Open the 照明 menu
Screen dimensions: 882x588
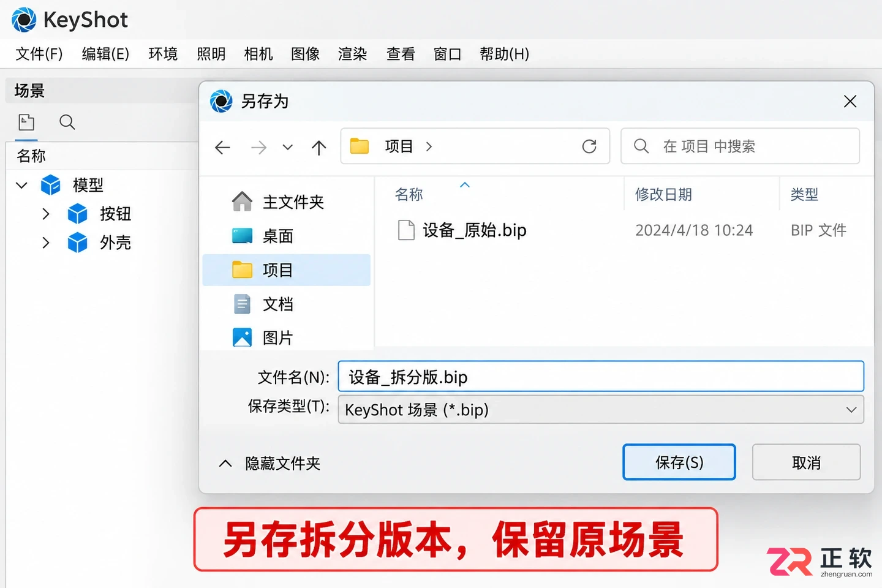click(x=211, y=54)
